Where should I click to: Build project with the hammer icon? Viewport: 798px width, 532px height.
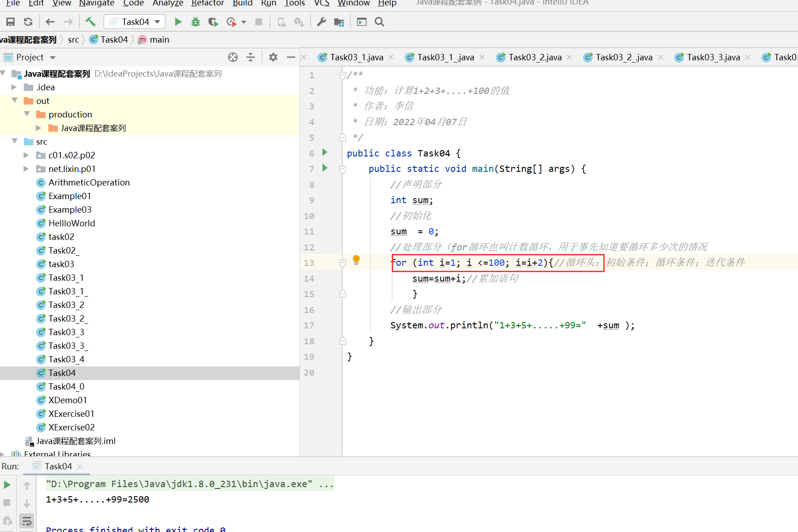click(90, 22)
